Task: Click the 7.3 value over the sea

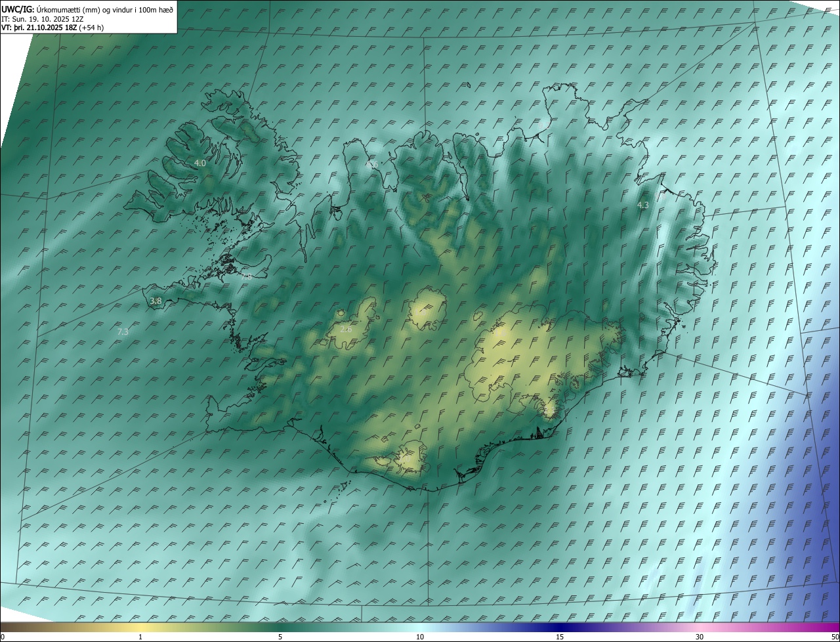Action: (x=123, y=332)
